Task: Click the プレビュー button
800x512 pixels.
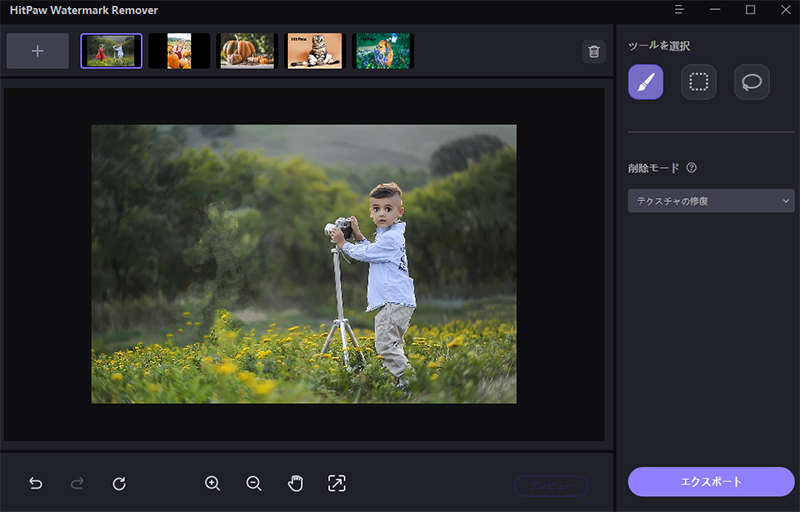Action: 551,486
